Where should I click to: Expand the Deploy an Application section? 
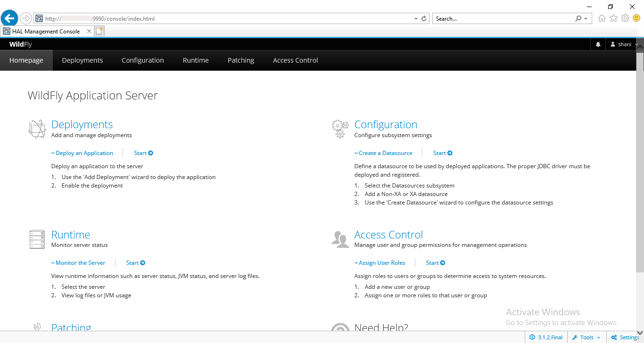pos(82,153)
